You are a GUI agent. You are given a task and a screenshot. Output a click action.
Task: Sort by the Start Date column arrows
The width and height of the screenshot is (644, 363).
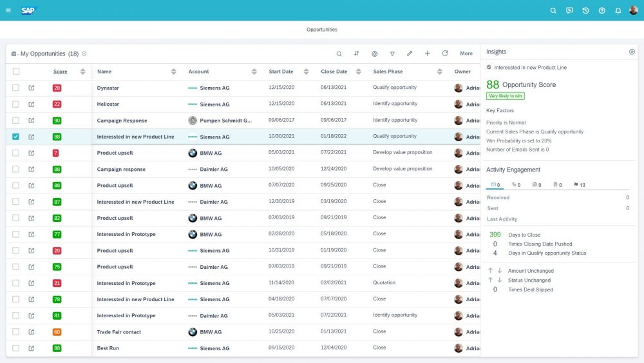click(306, 72)
